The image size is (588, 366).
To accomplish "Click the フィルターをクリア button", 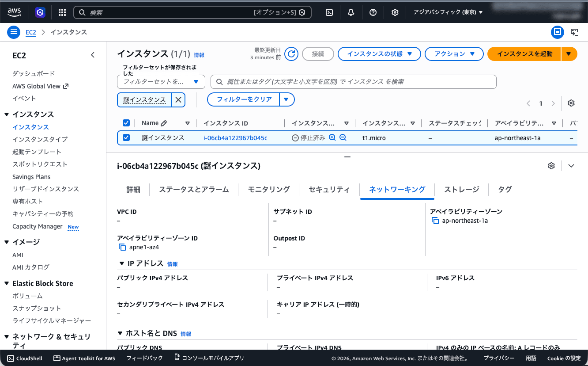I will click(x=244, y=100).
